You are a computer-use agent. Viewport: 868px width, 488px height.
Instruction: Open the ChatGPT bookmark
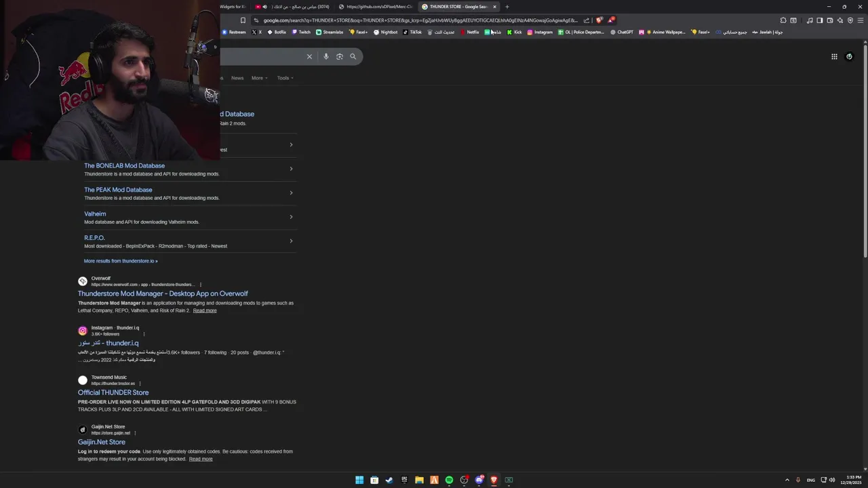(622, 32)
